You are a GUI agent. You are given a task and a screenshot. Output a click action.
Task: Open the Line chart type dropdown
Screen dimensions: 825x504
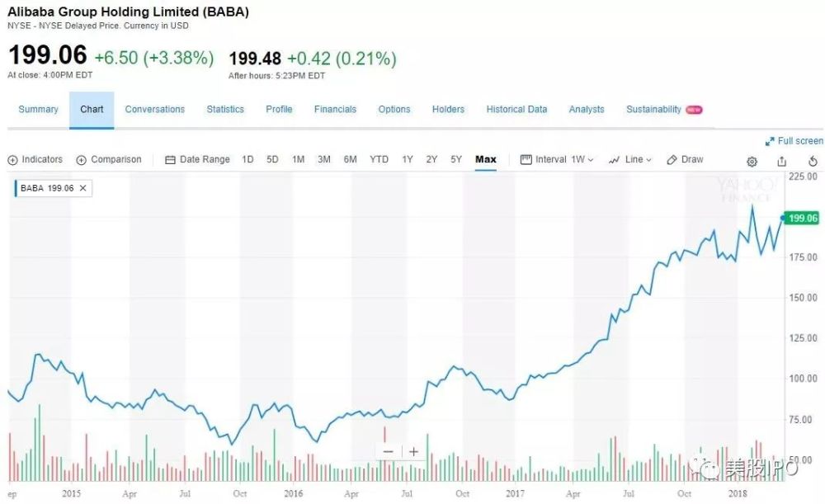click(x=630, y=160)
